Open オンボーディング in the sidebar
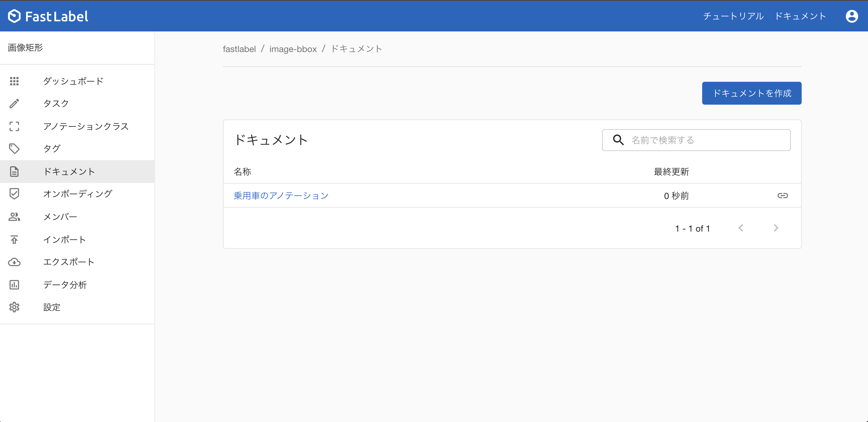 tap(77, 194)
